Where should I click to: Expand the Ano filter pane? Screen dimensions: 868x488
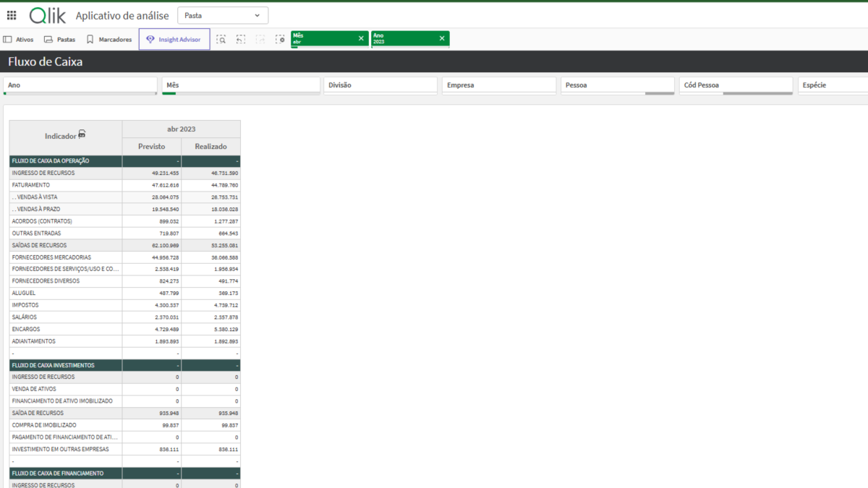click(x=80, y=85)
